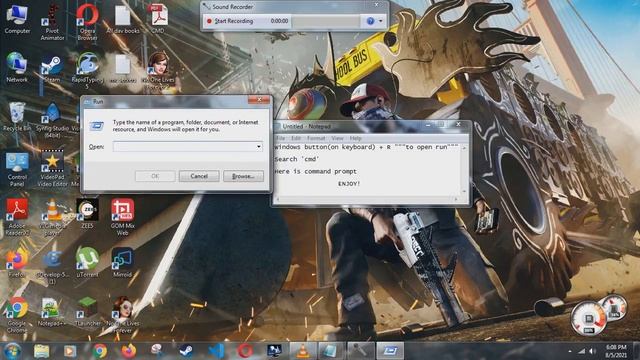Expand the Open dropdown arrow in Run
Viewport: 640px width, 360px height.
point(259,147)
